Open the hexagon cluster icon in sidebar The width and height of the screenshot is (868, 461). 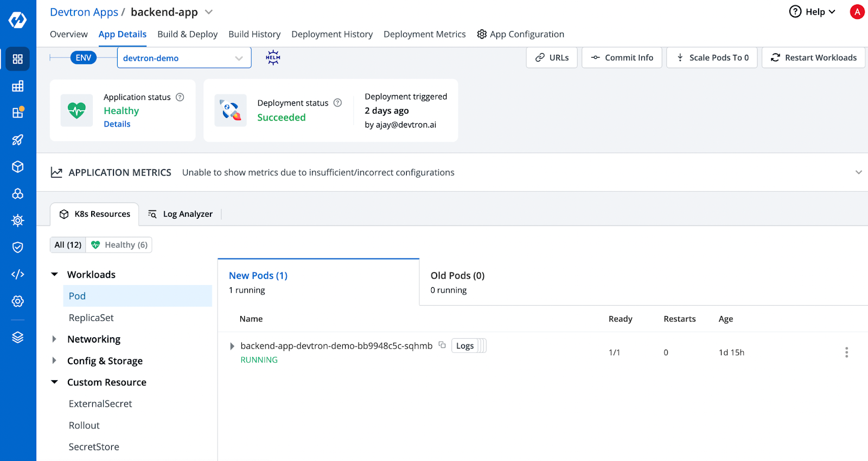coord(17,193)
